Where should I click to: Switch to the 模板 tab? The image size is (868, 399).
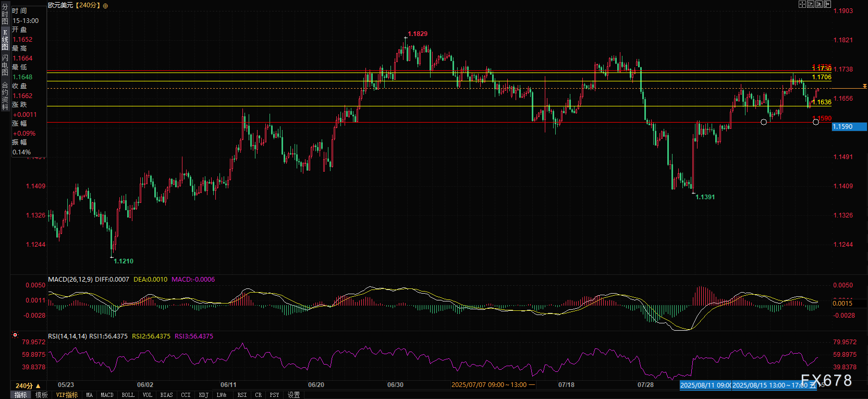coord(42,395)
